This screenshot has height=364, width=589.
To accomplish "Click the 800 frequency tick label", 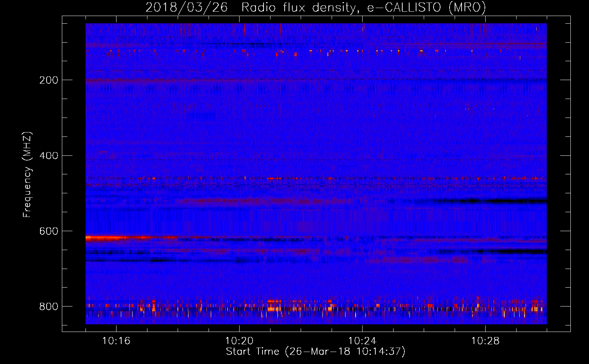I will coord(49,306).
